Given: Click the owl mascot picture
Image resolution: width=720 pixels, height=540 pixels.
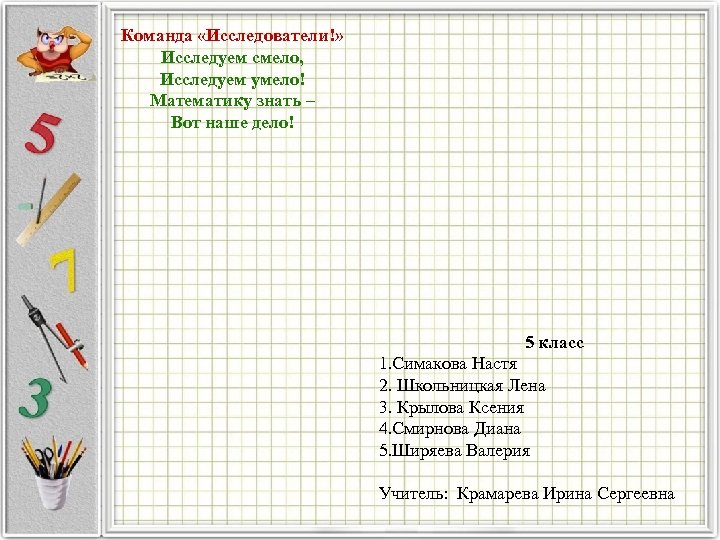Looking at the screenshot, I should tap(56, 54).
